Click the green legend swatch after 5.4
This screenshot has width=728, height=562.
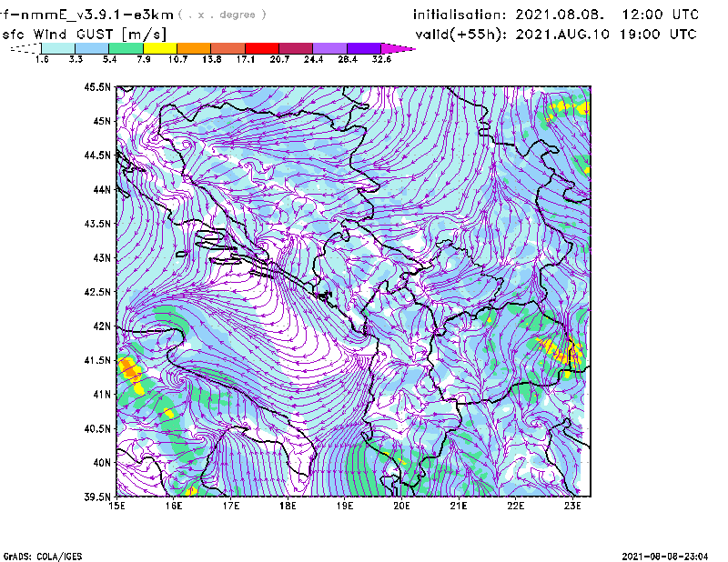(126, 48)
